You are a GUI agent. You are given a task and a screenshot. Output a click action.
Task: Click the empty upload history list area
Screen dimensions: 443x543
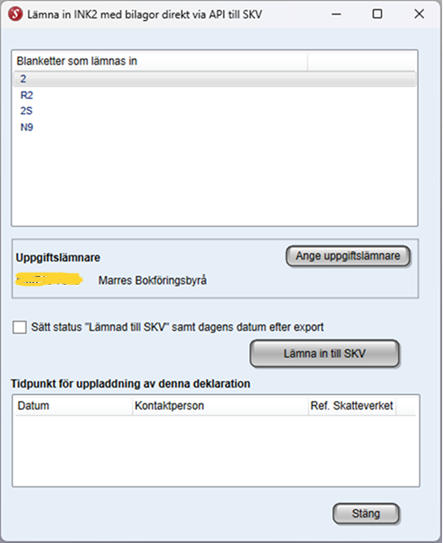tap(216, 450)
